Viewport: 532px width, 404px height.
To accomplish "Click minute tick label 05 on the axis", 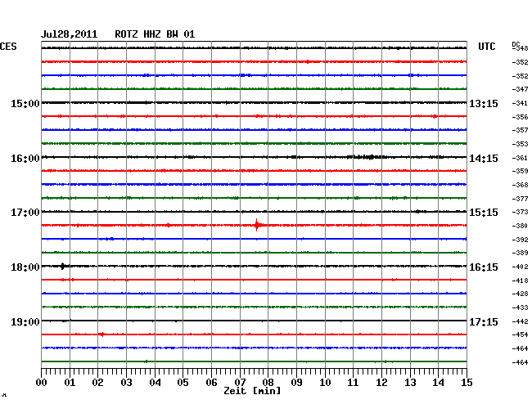I will pos(183,383).
